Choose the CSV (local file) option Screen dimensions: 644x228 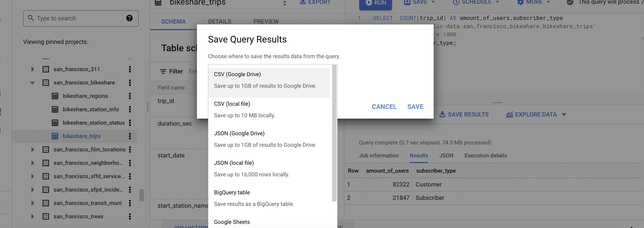(x=269, y=109)
